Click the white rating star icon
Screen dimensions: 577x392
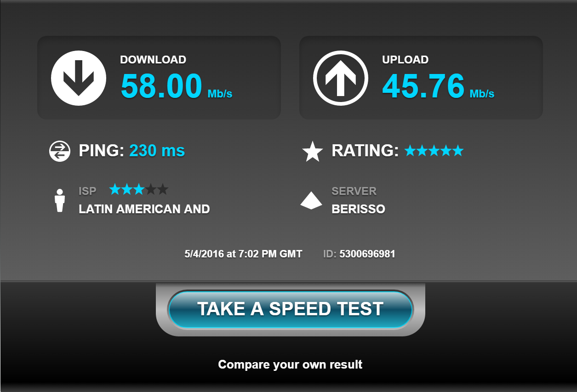pyautogui.click(x=313, y=152)
